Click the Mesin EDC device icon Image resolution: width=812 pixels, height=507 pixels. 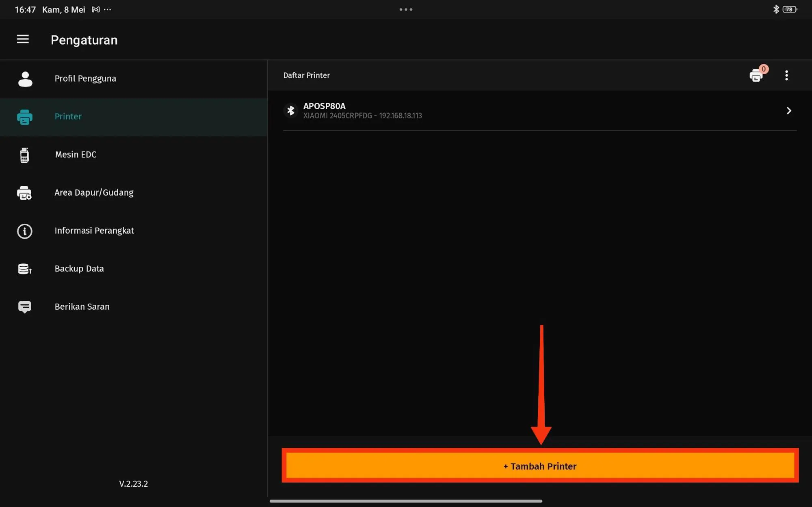pos(24,155)
